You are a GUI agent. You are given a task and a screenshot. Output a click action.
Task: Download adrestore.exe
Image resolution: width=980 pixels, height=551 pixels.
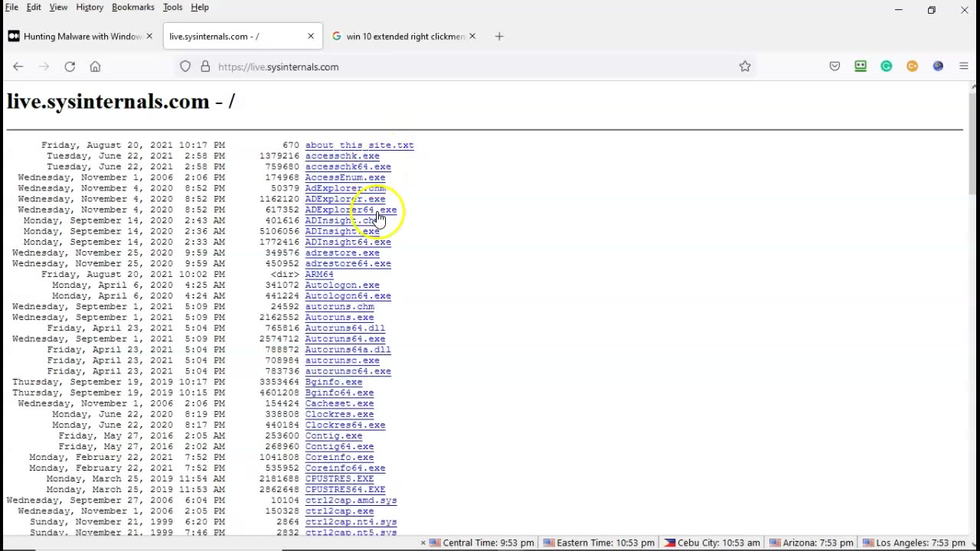tap(342, 253)
